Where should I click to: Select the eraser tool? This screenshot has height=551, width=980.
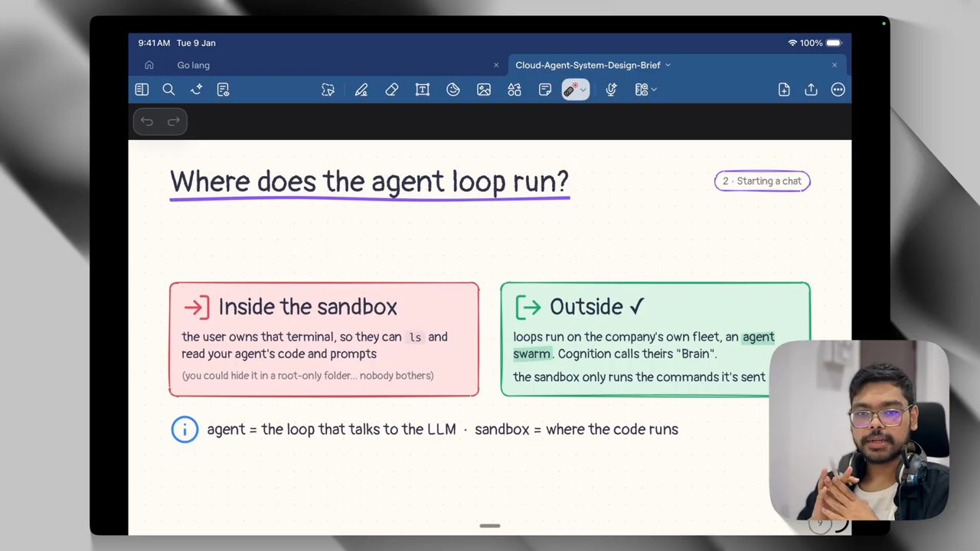tap(392, 90)
